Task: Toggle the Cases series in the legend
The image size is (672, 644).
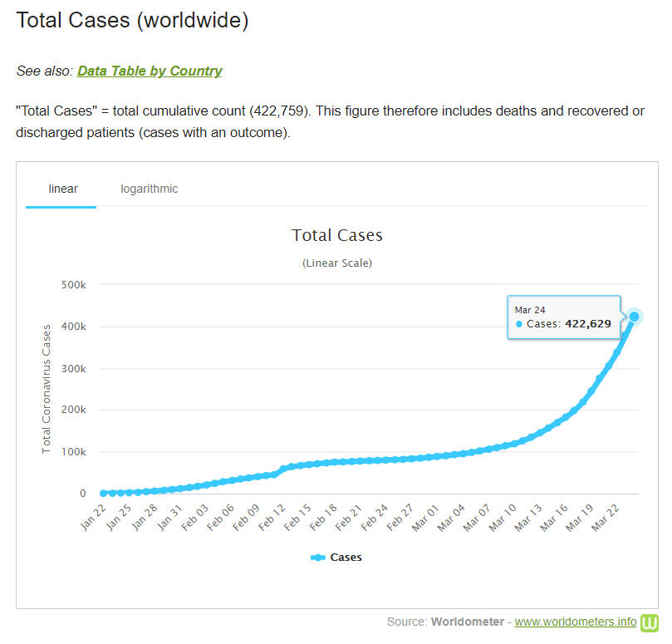Action: [346, 557]
